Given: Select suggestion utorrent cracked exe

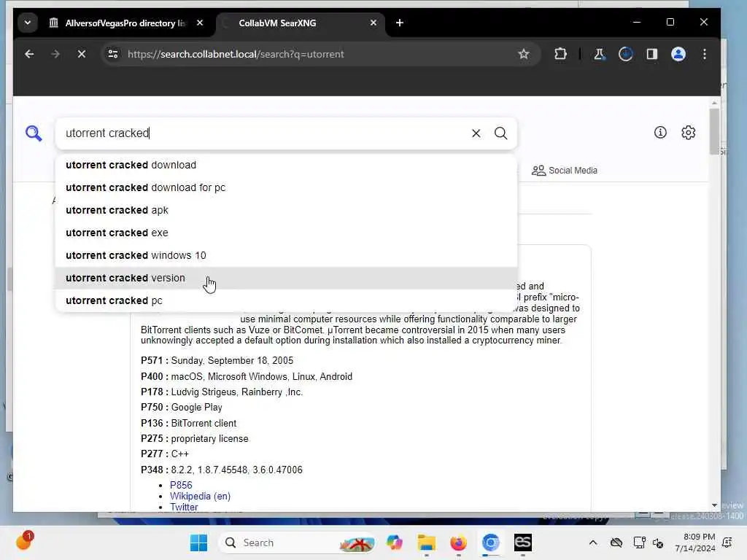Looking at the screenshot, I should click(286, 233).
